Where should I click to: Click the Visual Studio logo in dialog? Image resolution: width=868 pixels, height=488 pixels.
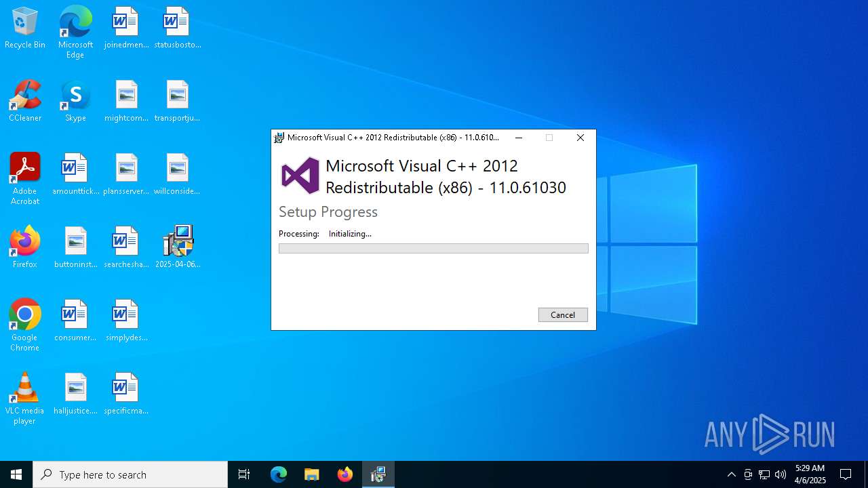pyautogui.click(x=300, y=176)
